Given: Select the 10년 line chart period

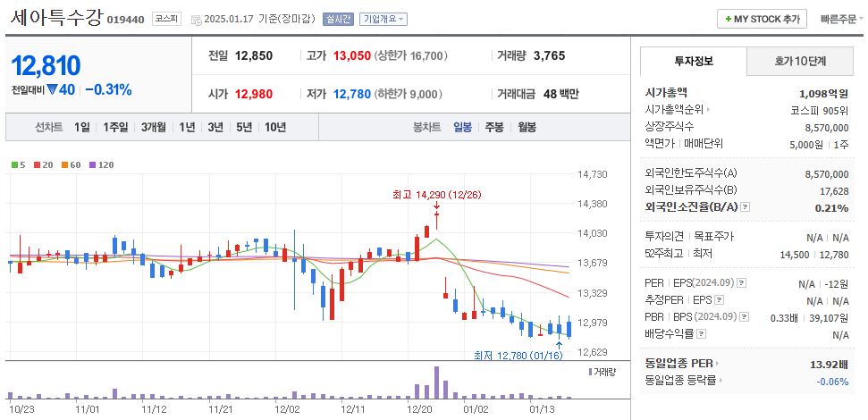Looking at the screenshot, I should (275, 127).
